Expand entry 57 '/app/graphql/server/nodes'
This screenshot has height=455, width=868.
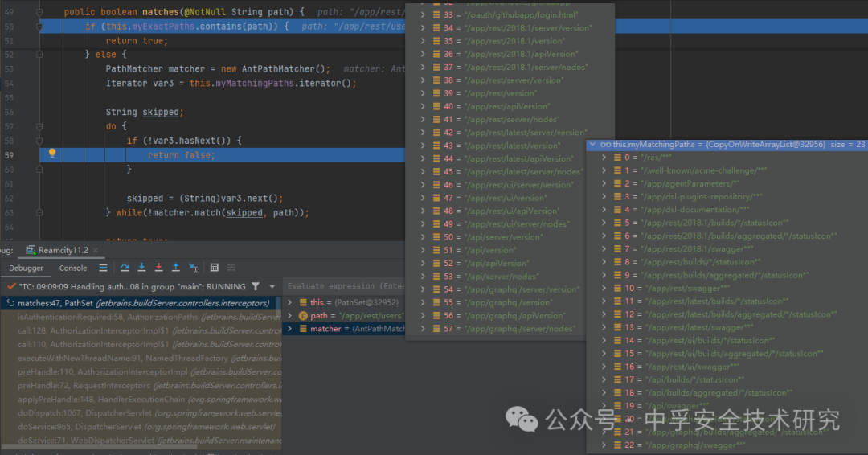coord(423,329)
